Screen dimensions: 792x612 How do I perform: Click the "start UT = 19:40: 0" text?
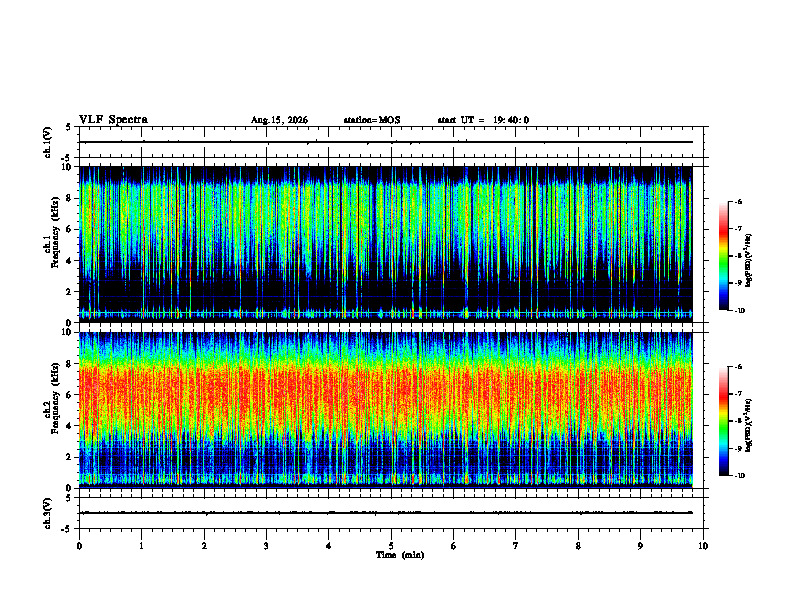pyautogui.click(x=483, y=120)
